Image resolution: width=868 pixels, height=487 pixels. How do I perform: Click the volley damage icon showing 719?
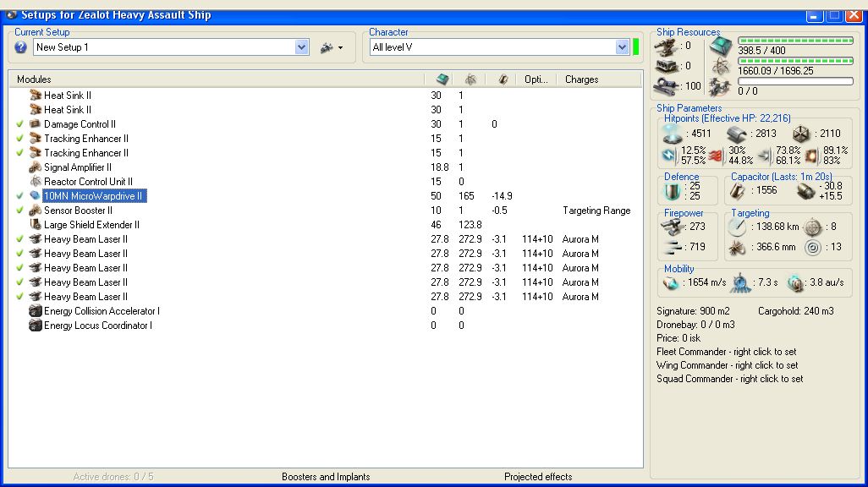pyautogui.click(x=672, y=248)
